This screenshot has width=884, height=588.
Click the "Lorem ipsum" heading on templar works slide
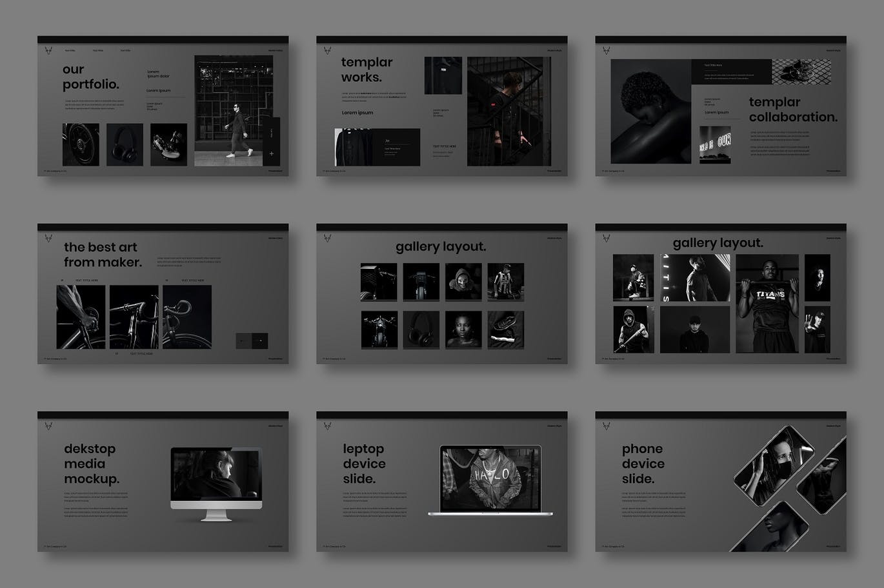click(x=357, y=113)
